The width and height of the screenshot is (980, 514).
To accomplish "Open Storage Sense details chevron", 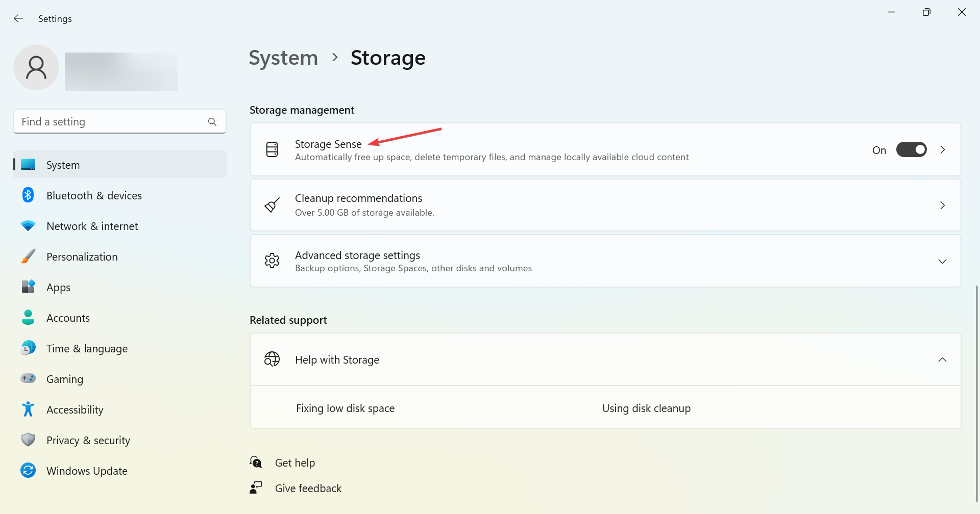I will click(x=942, y=150).
